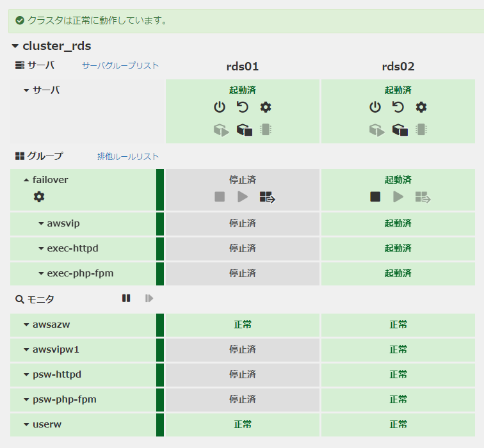Click the gear settings icon for rds02
This screenshot has width=484, height=448.
pos(421,108)
